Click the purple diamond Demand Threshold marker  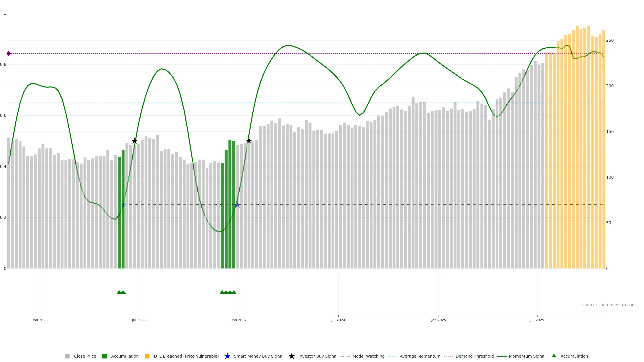click(x=9, y=53)
